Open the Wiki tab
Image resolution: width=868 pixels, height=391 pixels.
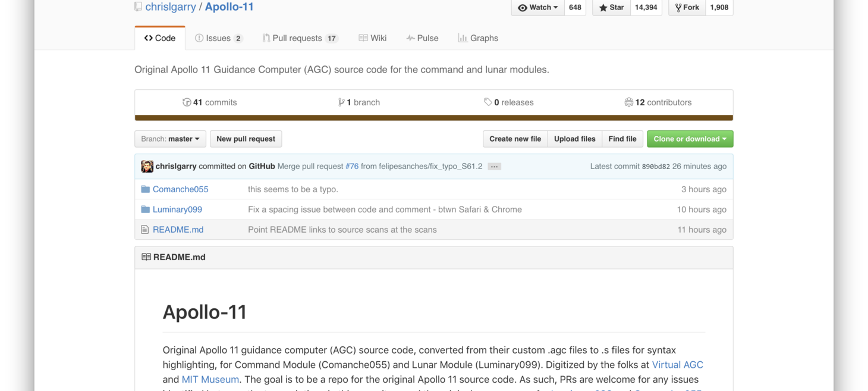click(x=373, y=38)
